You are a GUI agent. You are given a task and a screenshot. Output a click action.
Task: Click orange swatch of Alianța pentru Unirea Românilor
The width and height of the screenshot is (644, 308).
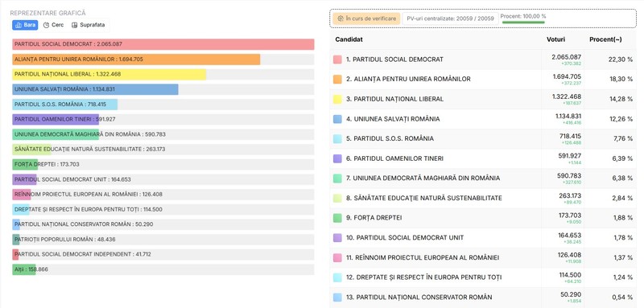(337, 79)
